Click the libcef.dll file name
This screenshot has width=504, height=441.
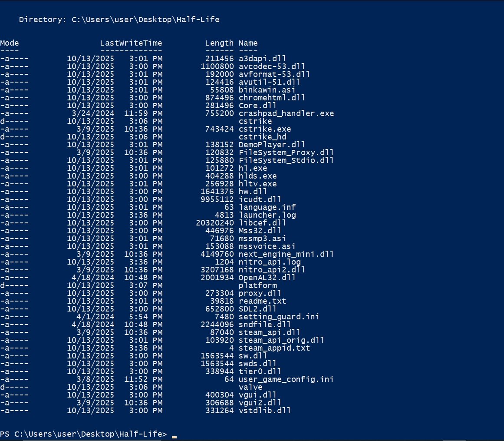click(262, 223)
